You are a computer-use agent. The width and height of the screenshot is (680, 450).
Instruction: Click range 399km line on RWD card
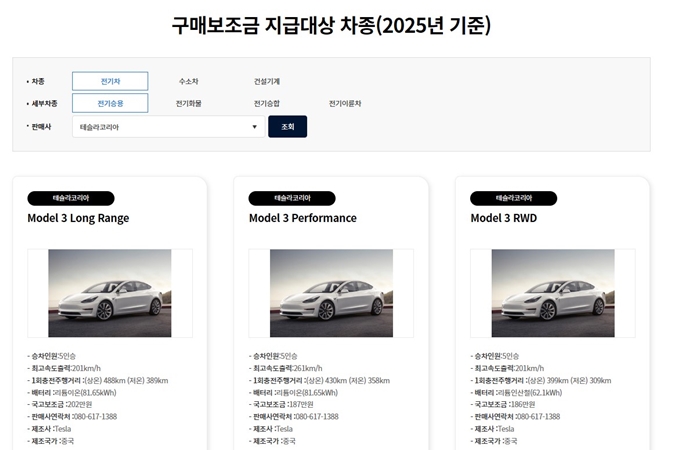(541, 381)
